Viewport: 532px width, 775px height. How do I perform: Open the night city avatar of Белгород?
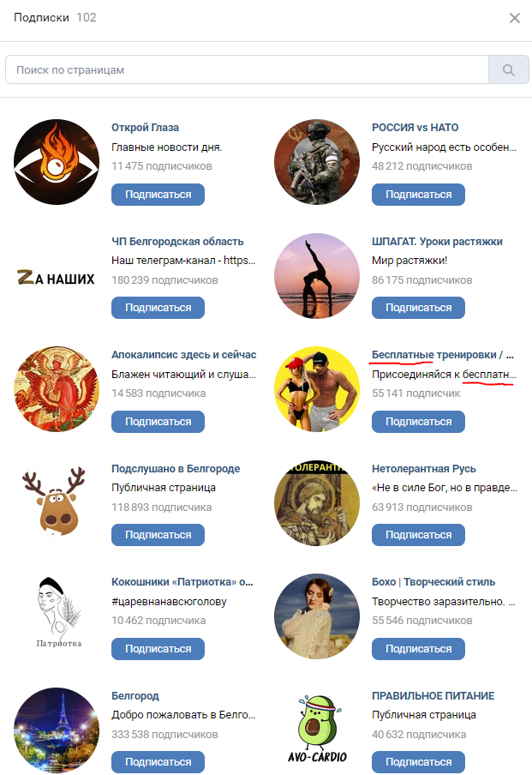(57, 730)
